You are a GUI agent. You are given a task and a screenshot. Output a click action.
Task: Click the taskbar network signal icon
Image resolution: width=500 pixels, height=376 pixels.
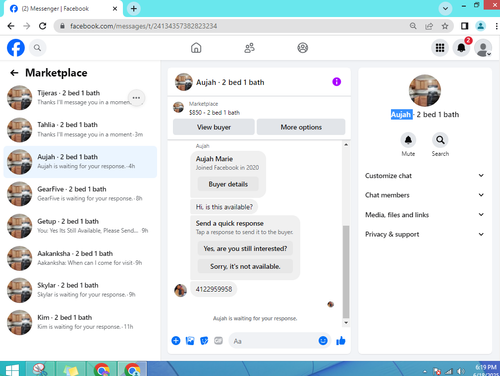point(449,371)
